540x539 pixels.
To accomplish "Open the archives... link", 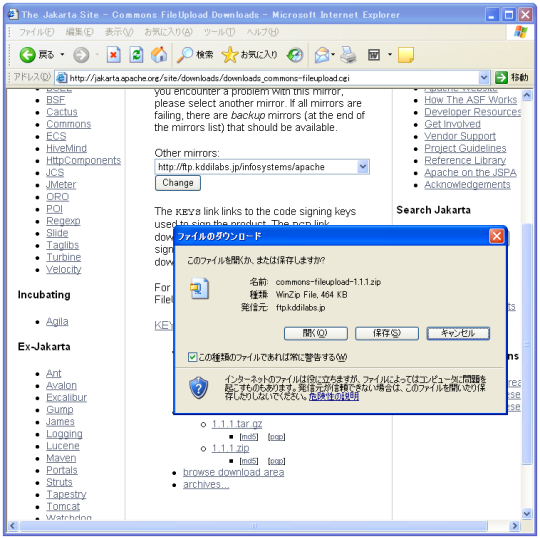I will (206, 485).
